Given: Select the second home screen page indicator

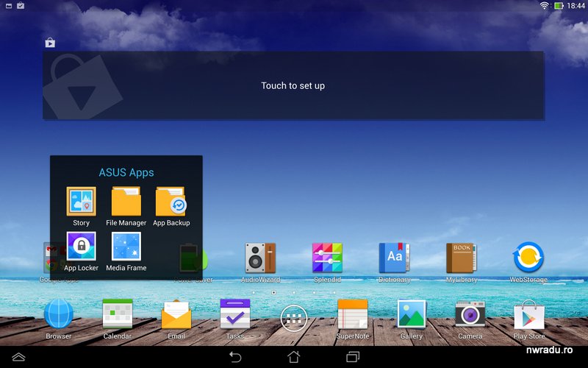Looking at the screenshot, I should click(273, 292).
